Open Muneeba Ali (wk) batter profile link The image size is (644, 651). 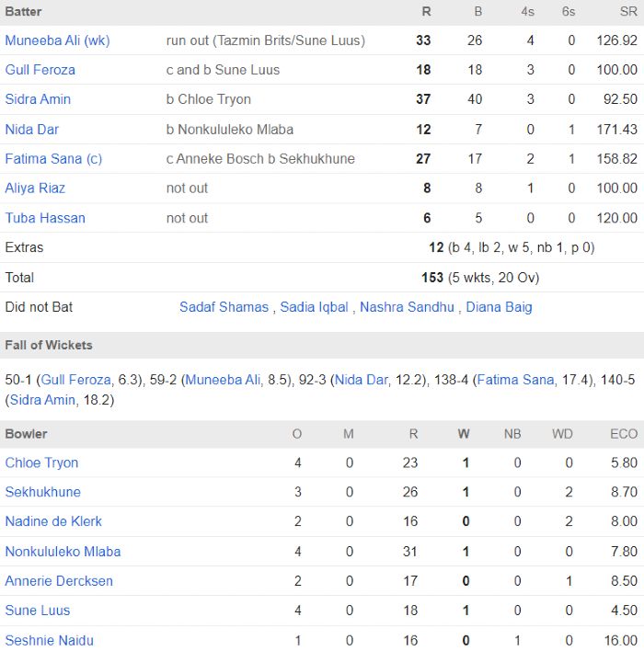[57, 40]
